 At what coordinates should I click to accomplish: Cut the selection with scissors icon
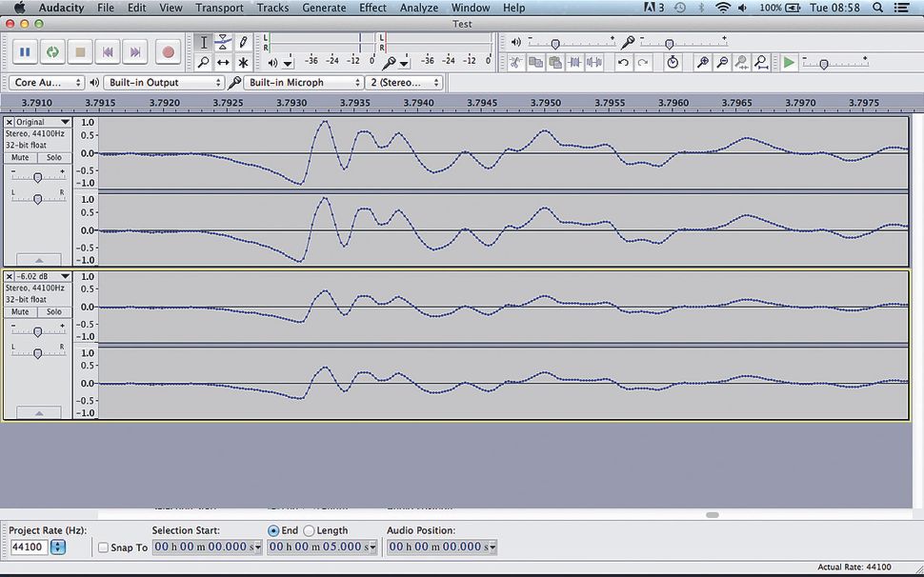[514, 61]
